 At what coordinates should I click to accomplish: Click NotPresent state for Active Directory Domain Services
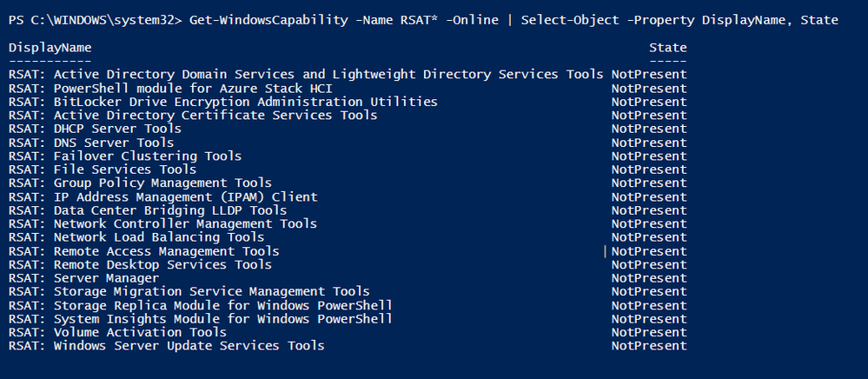click(649, 74)
